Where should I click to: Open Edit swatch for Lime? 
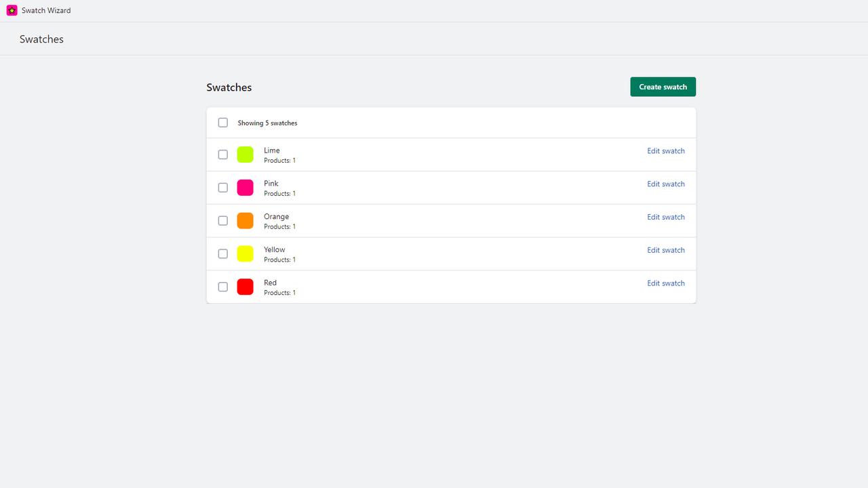666,151
